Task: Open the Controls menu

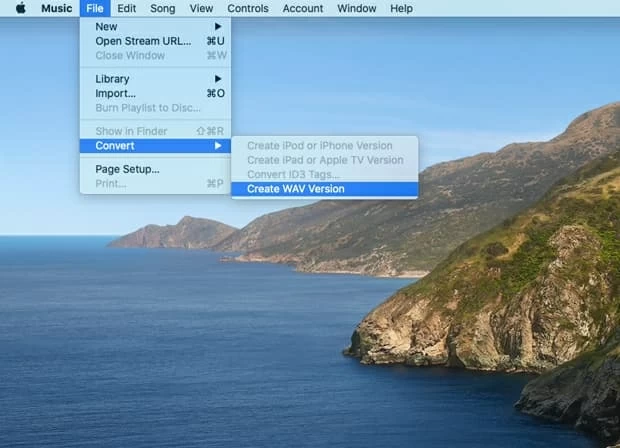Action: [x=248, y=8]
